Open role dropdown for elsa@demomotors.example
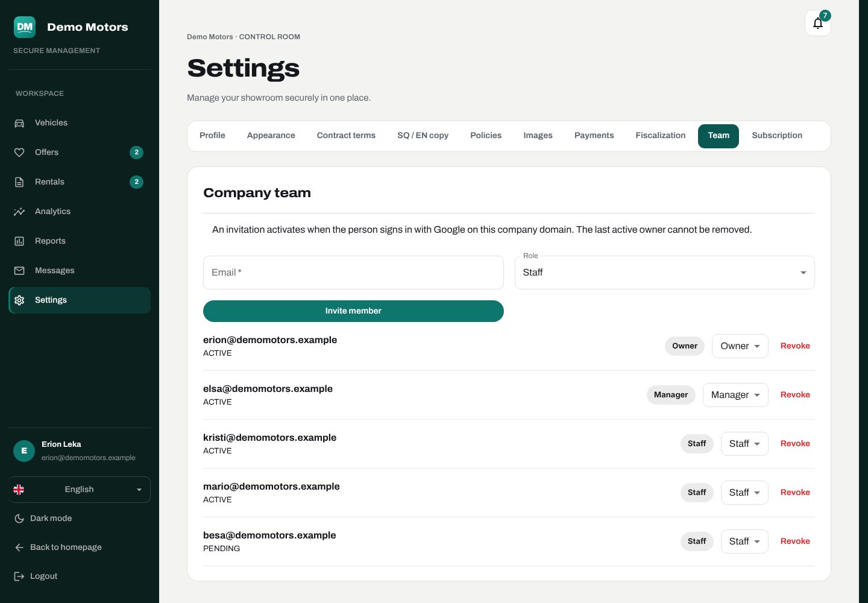The height and width of the screenshot is (603, 868). (735, 395)
